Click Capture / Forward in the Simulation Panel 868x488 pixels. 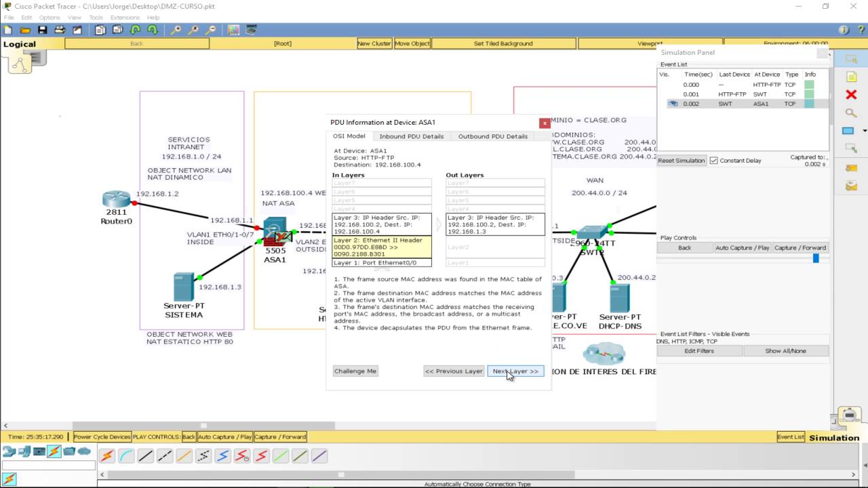800,248
